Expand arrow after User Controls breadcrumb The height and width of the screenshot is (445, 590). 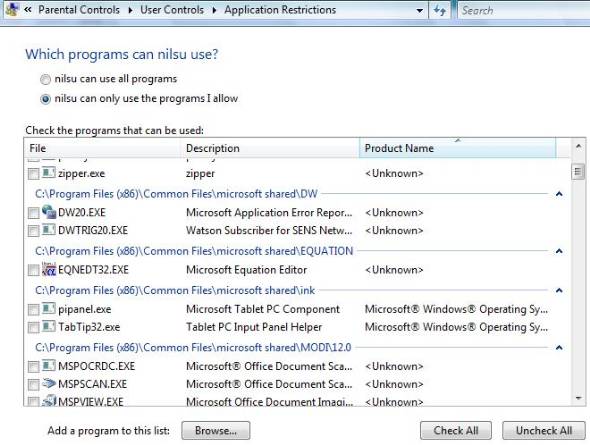(214, 10)
